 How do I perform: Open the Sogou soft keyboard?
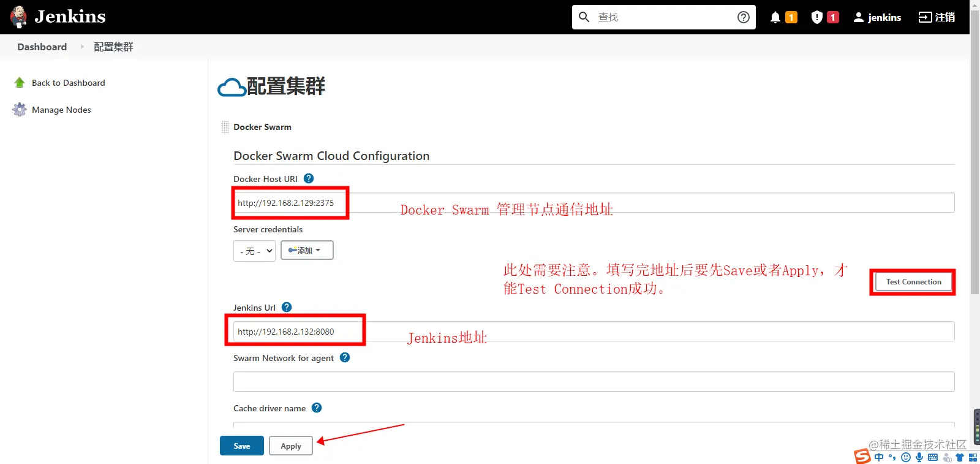[933, 457]
